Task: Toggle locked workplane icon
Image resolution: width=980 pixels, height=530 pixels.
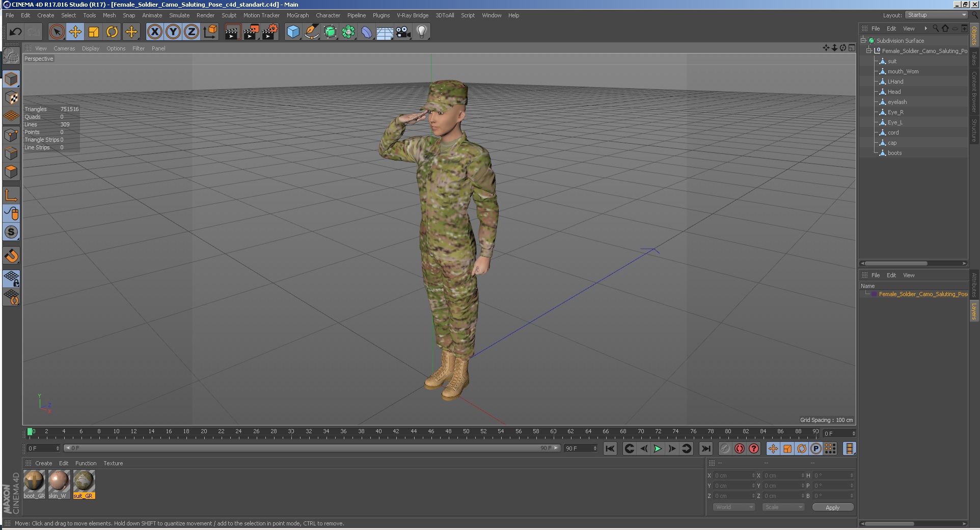Action: (x=11, y=278)
